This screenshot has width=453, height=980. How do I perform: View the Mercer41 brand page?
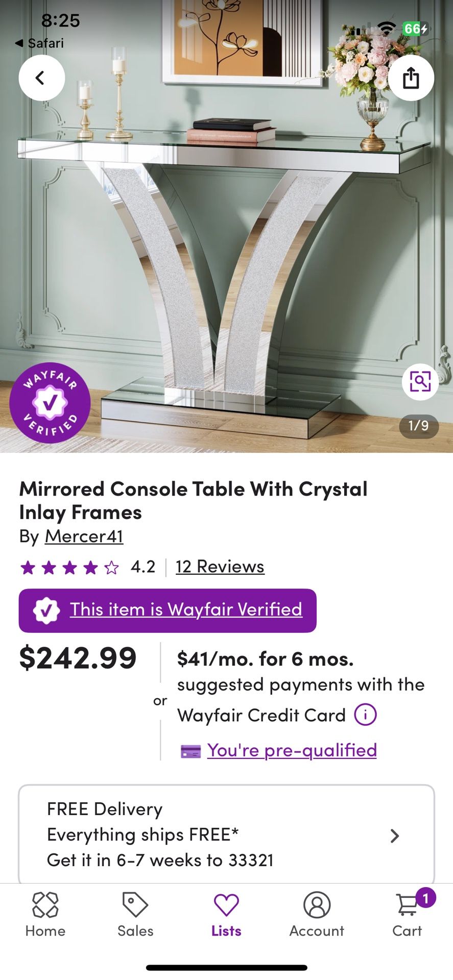pos(84,536)
